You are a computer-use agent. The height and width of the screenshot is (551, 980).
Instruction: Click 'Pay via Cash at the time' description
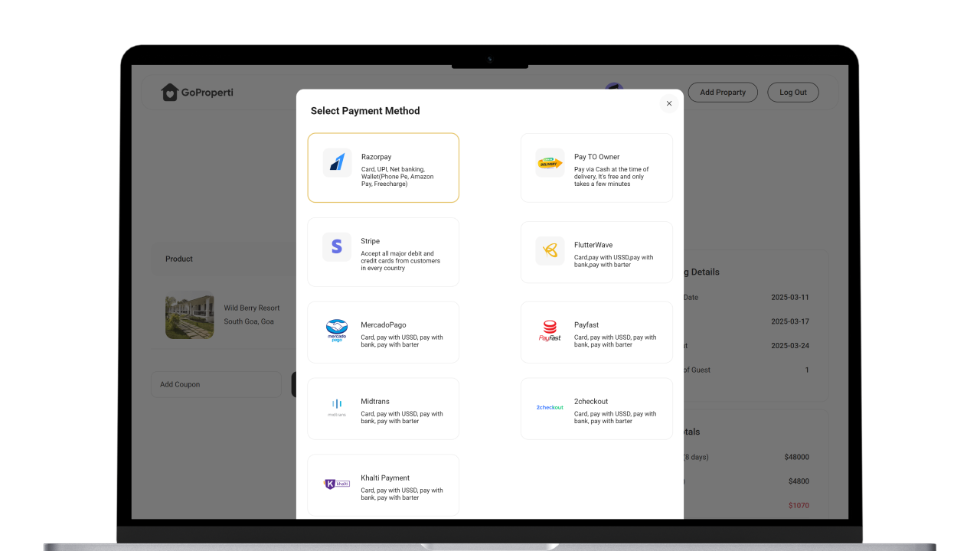point(612,177)
